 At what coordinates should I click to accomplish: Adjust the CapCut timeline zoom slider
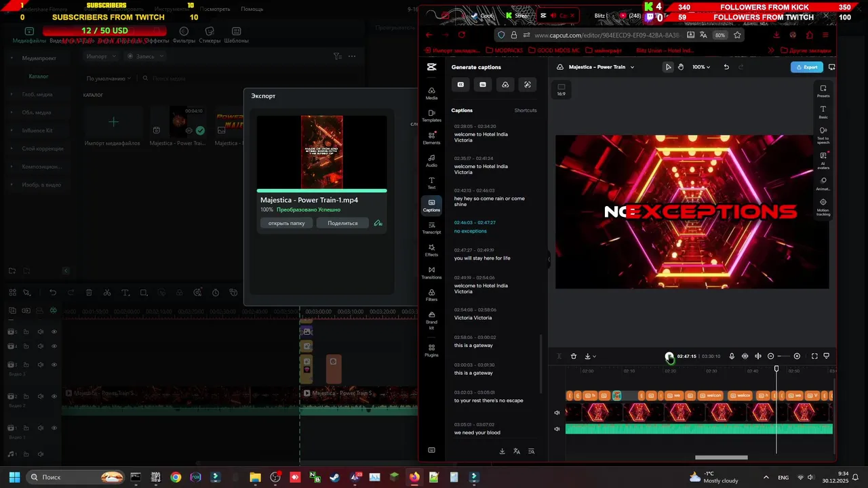click(783, 357)
